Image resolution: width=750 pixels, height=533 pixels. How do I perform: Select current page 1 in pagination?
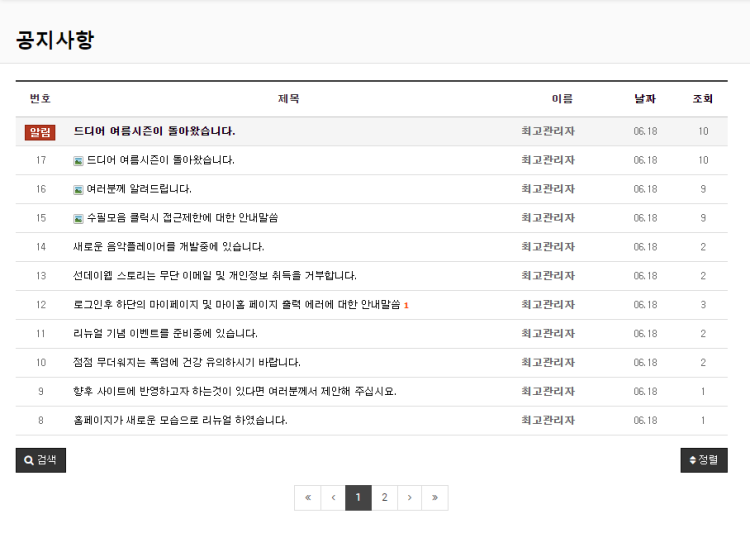(358, 497)
